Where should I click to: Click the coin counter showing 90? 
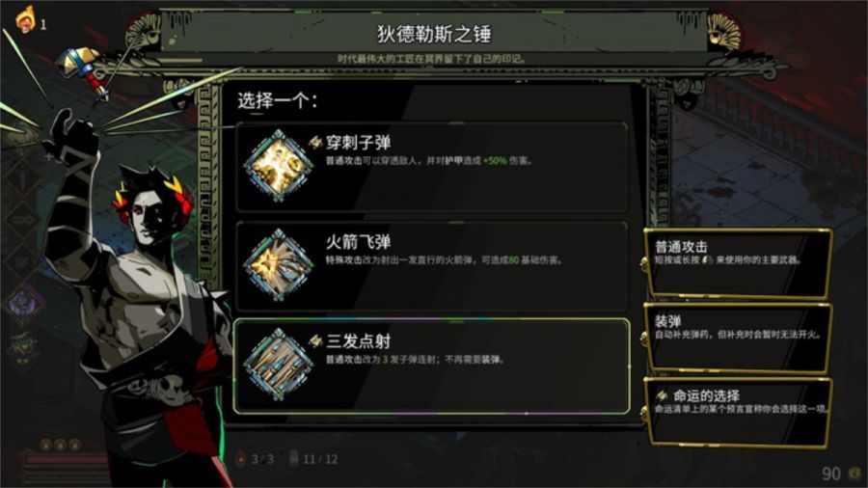click(839, 474)
